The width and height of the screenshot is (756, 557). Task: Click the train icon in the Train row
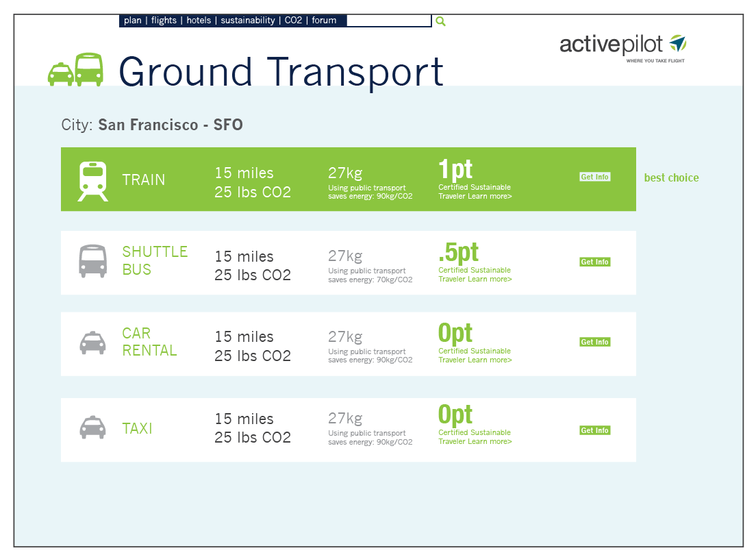92,182
